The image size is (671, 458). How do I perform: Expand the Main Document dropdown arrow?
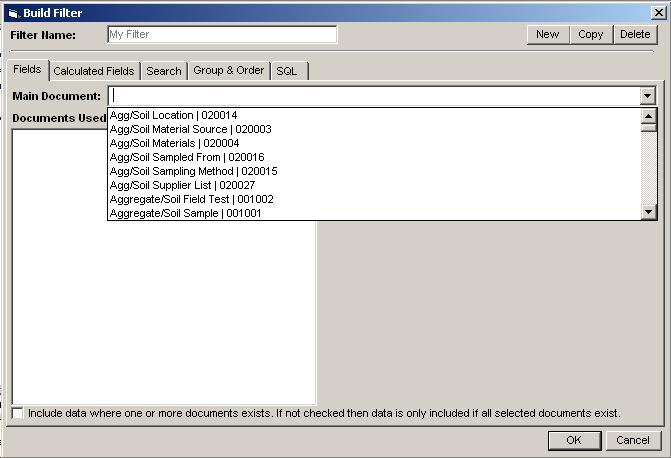(x=648, y=96)
